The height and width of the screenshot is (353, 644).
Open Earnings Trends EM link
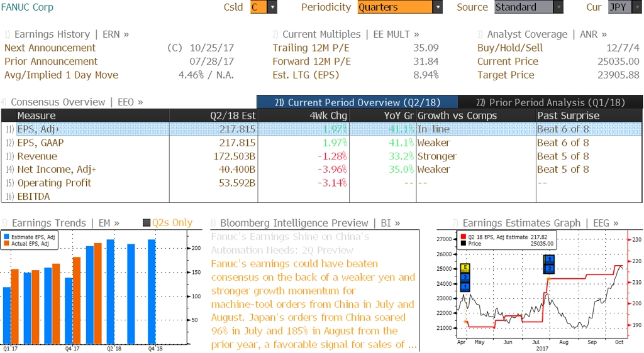[x=65, y=223]
